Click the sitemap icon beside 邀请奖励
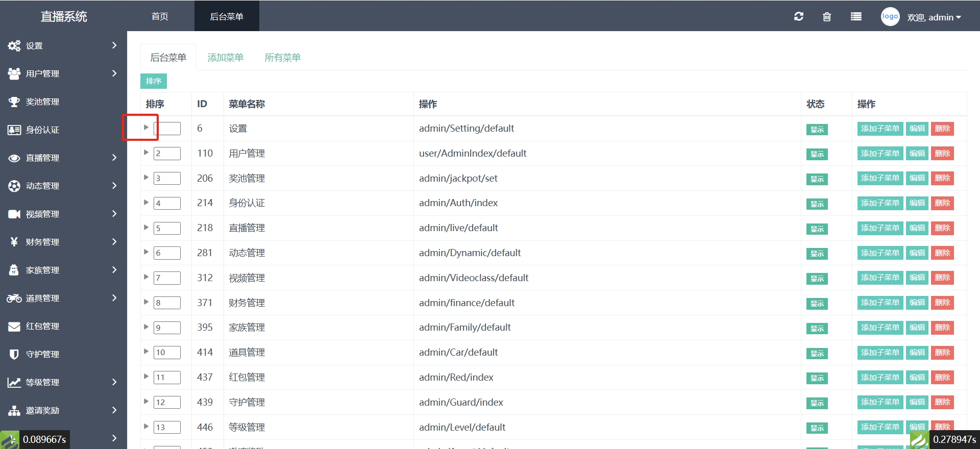The width and height of the screenshot is (980, 449). [x=14, y=410]
